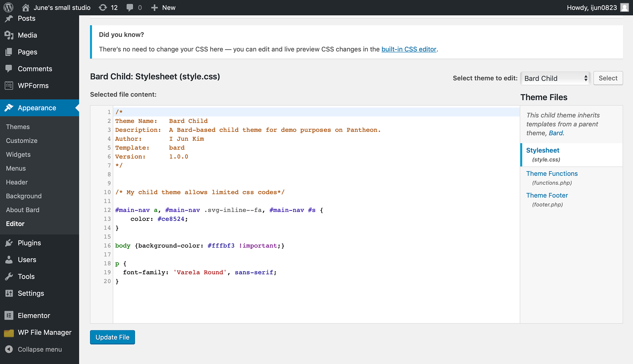The image size is (633, 364).
Task: Click June's small studio site name
Action: click(x=62, y=8)
